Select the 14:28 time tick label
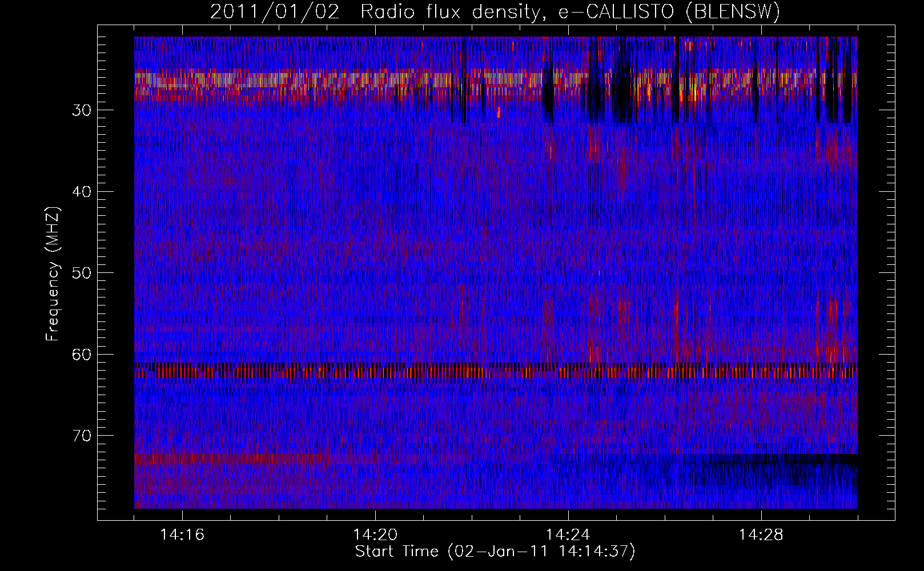 762,535
